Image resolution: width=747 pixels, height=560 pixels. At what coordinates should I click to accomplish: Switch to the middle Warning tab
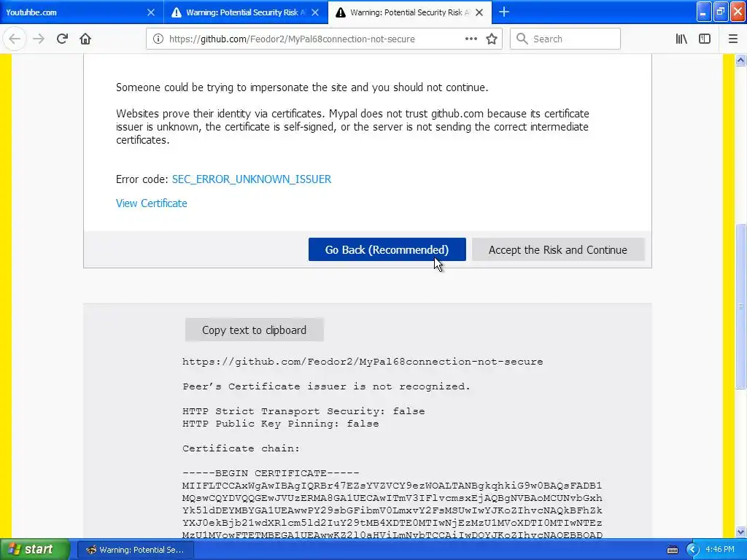tap(246, 12)
